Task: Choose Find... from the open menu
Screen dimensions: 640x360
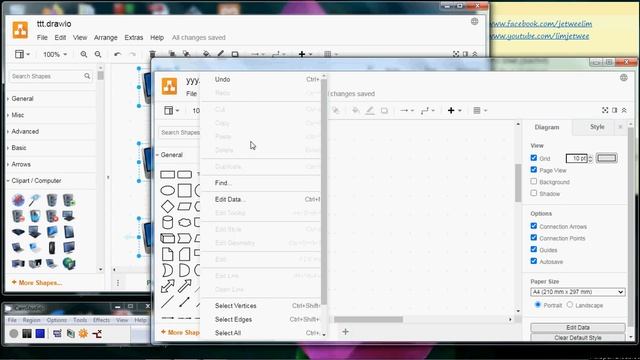Action: (261, 183)
